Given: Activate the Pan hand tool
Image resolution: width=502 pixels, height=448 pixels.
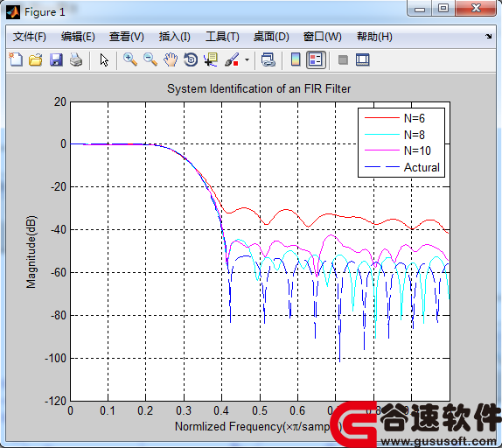Looking at the screenshot, I should coord(171,59).
